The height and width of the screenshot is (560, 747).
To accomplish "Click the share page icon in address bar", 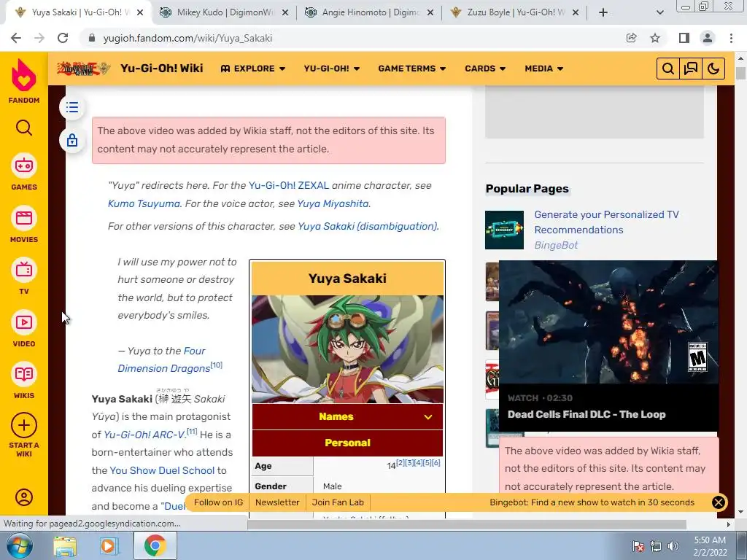I will point(632,38).
